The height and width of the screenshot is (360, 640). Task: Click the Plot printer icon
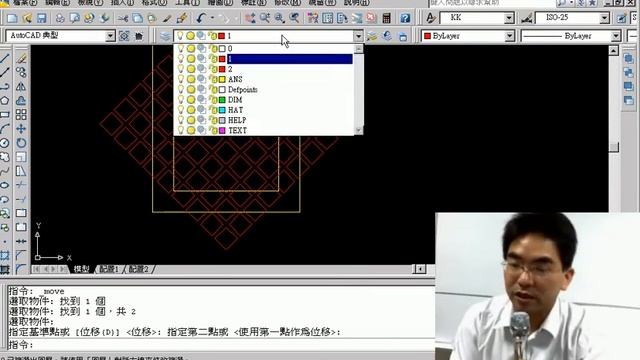60,18
